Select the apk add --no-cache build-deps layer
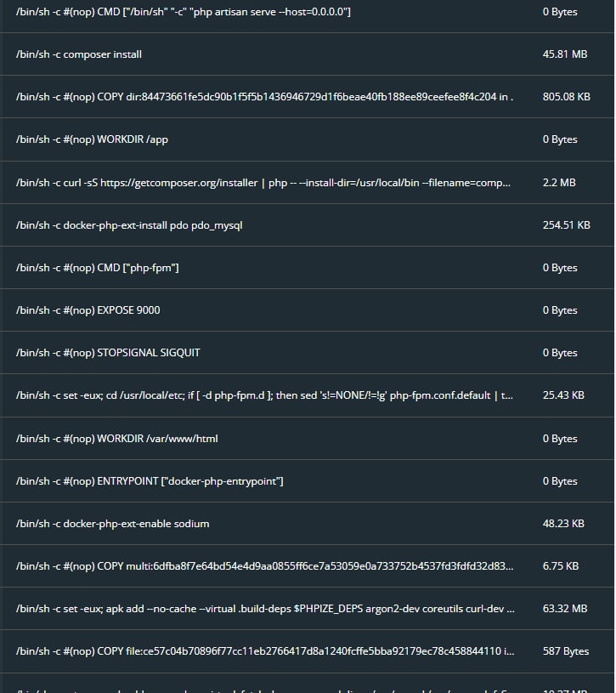616x693 pixels. pos(264,609)
